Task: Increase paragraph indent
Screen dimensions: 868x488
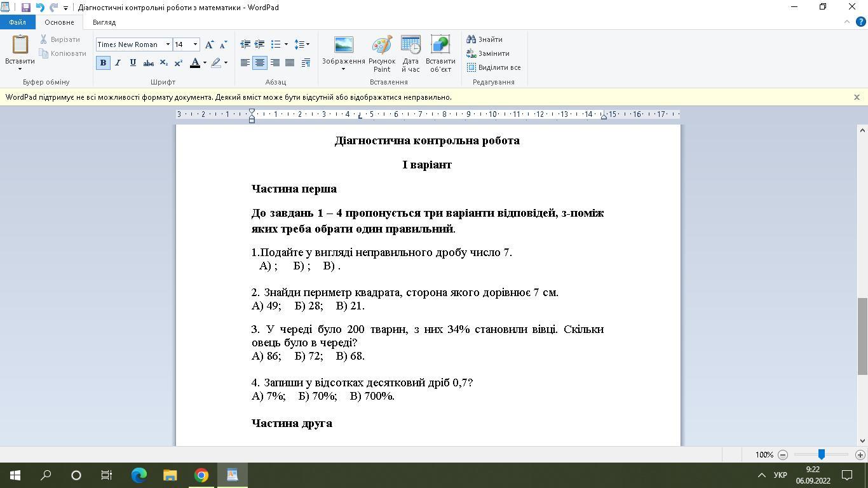Action: [260, 44]
